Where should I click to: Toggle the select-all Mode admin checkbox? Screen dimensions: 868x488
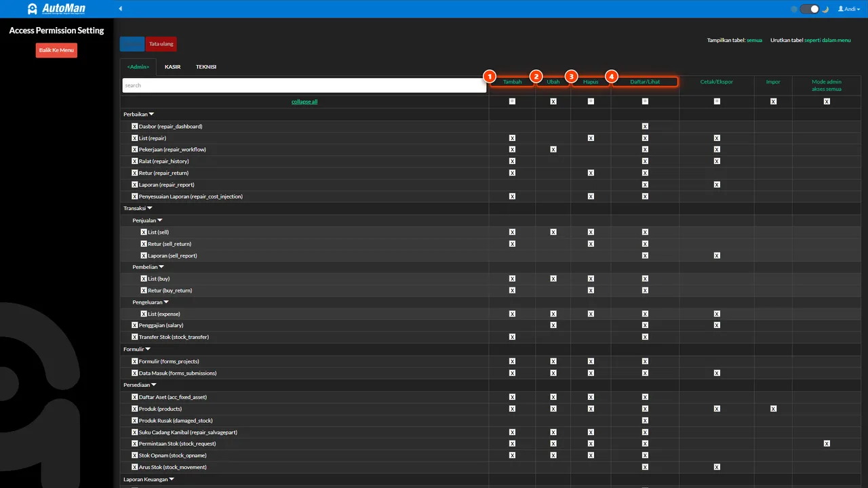pyautogui.click(x=827, y=102)
